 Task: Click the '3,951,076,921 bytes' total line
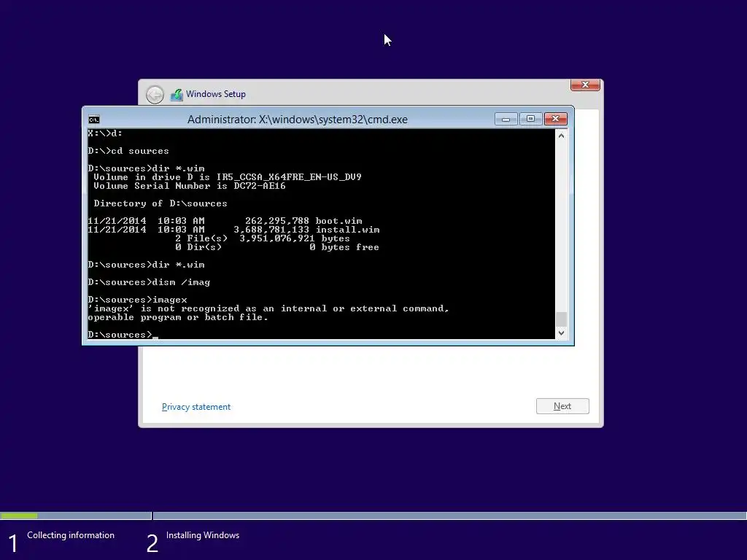pyautogui.click(x=263, y=238)
